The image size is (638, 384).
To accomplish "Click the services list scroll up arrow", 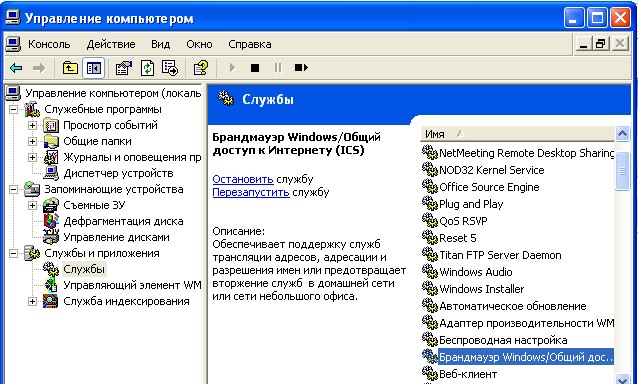I will 623,133.
